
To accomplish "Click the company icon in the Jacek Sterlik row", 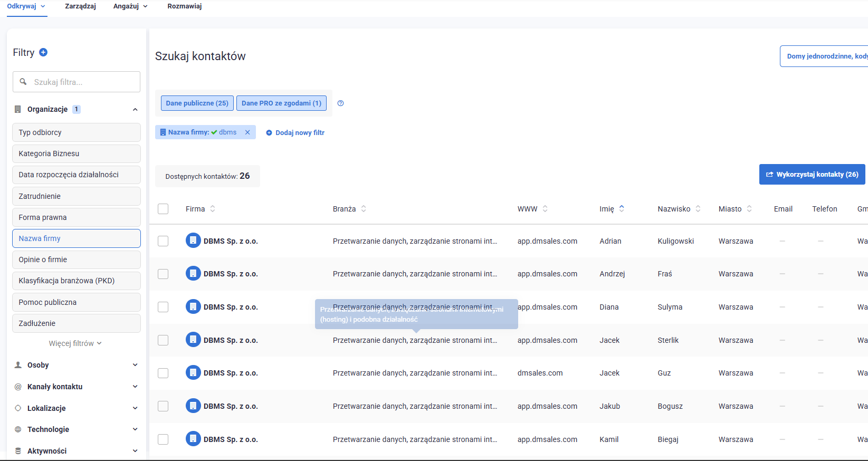I will point(193,340).
